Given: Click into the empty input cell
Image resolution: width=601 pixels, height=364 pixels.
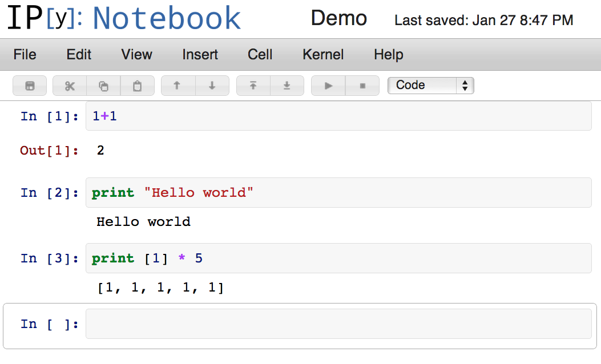Looking at the screenshot, I should [x=338, y=324].
